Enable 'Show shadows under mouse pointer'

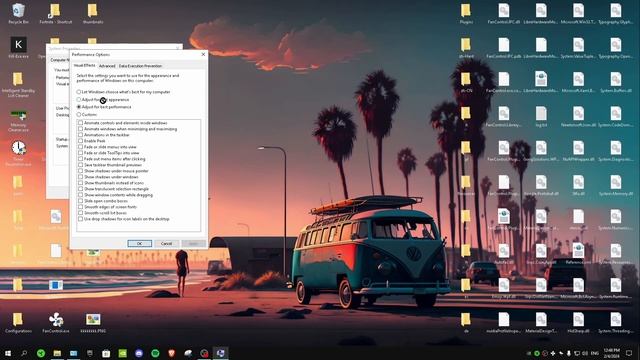(x=80, y=171)
